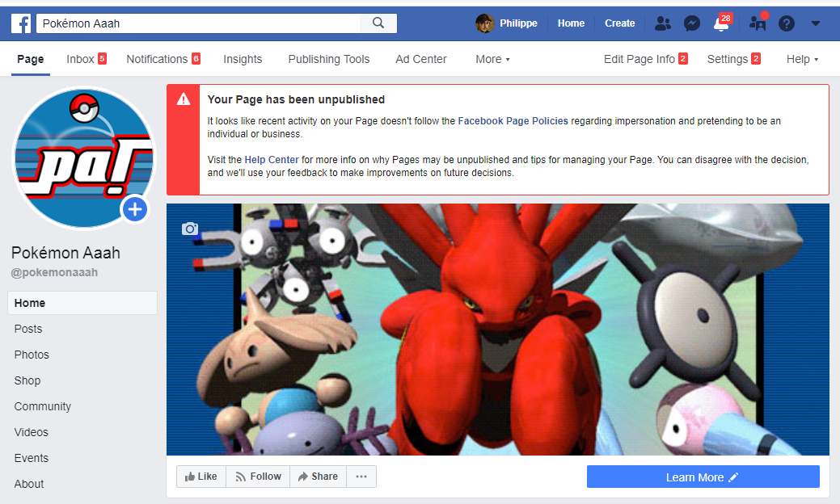
Task: Open Photos in the sidebar
Action: [32, 355]
